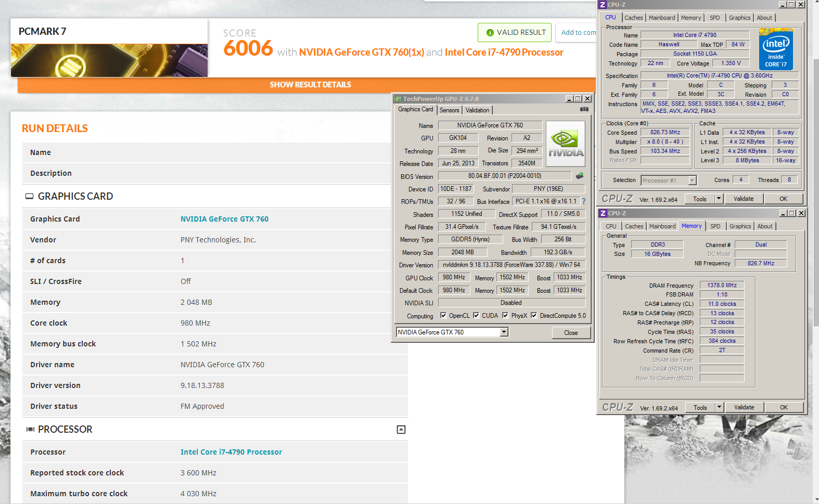Switch to CPU tab in lower CPU-Z
Screen dimensions: 819x504
coord(611,226)
